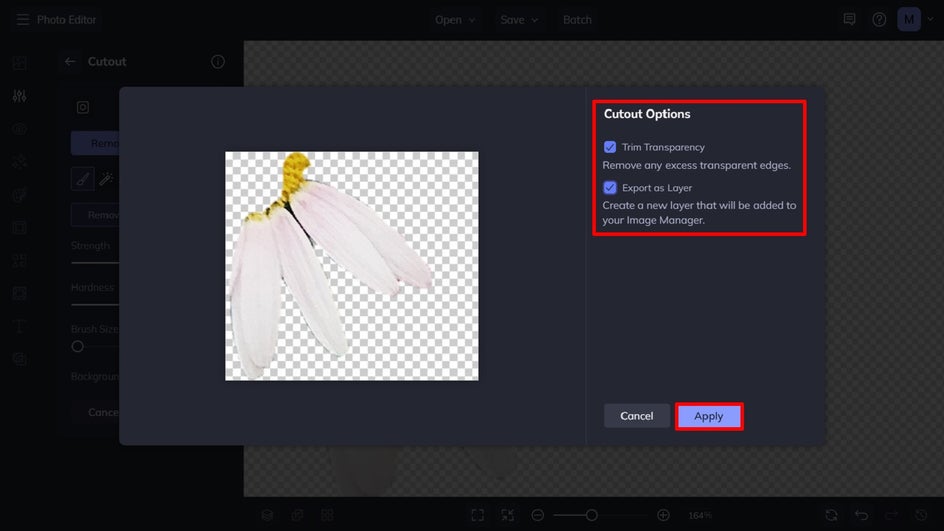Click the square target icon in Cutout panel

click(x=82, y=107)
